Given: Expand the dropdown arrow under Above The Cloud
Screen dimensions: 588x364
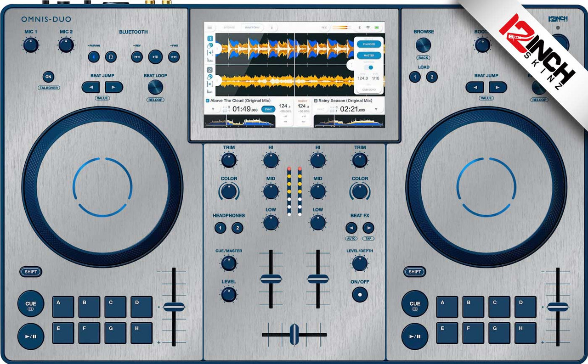Looking at the screenshot, I should click(x=213, y=109).
